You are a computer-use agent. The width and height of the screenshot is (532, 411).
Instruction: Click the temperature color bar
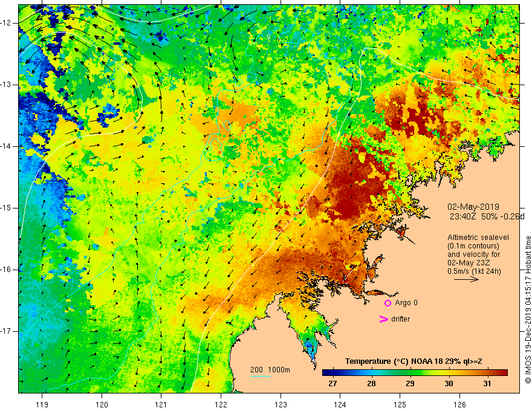coord(415,372)
